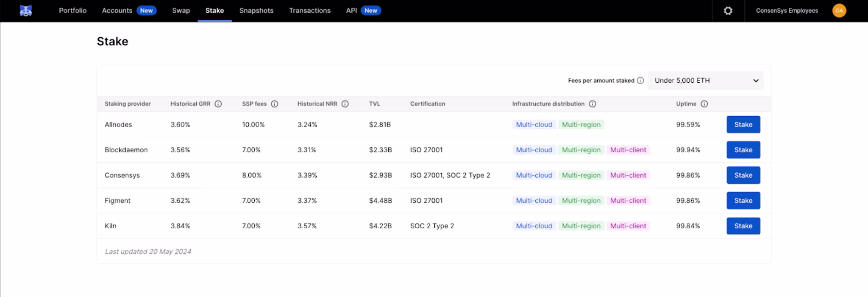Click the Certification column header
868x297 pixels.
(428, 104)
